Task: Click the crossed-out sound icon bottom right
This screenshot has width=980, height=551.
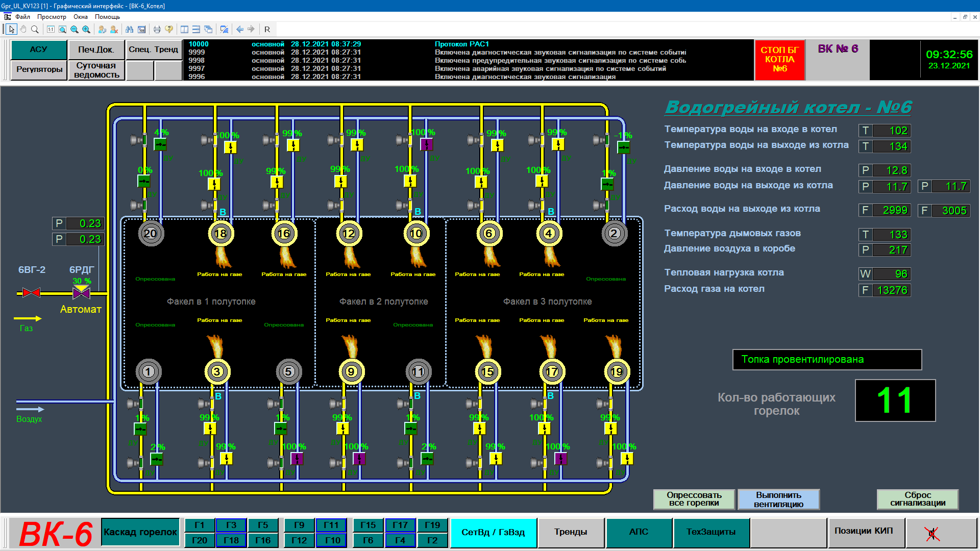Action: (932, 533)
